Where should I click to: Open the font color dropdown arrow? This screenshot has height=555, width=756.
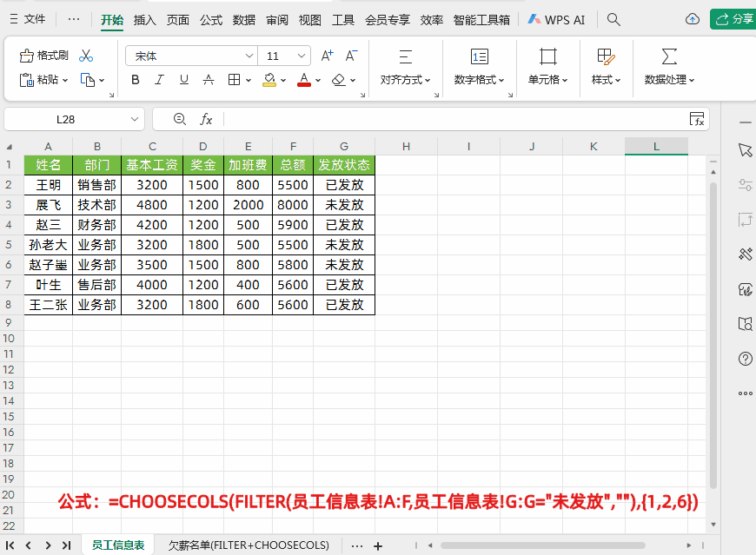318,81
